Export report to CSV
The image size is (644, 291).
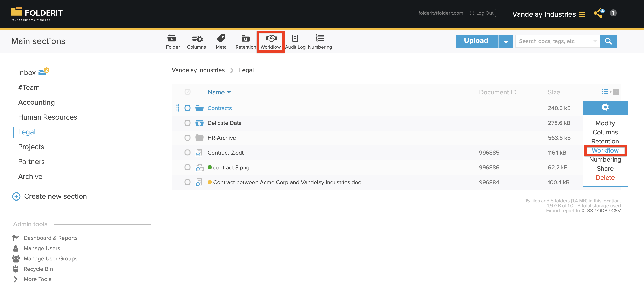[x=616, y=211]
